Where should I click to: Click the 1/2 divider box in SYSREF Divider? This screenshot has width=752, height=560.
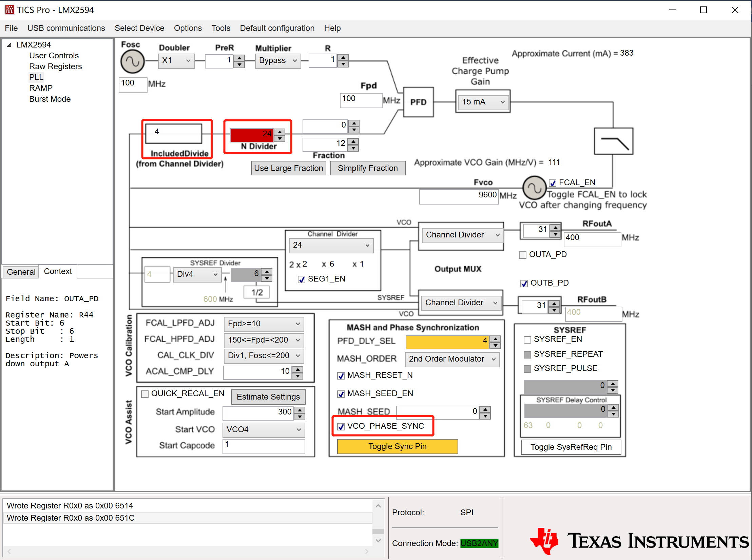[257, 292]
